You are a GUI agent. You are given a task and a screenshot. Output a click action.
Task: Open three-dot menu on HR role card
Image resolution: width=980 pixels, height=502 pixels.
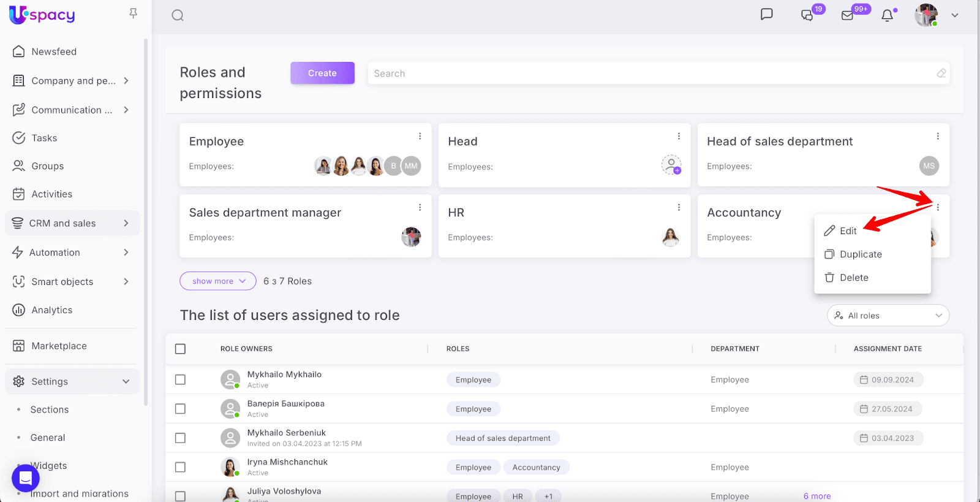point(679,207)
